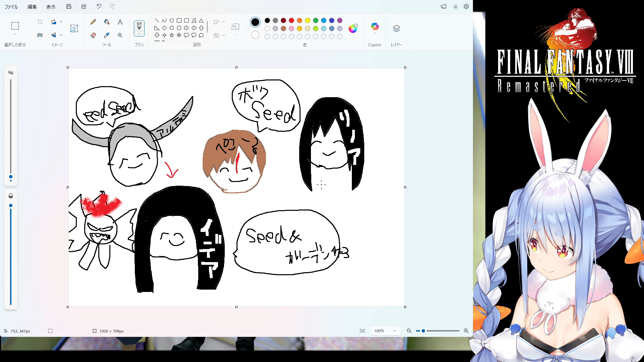
Task: Click the Undo button
Action: click(x=99, y=6)
